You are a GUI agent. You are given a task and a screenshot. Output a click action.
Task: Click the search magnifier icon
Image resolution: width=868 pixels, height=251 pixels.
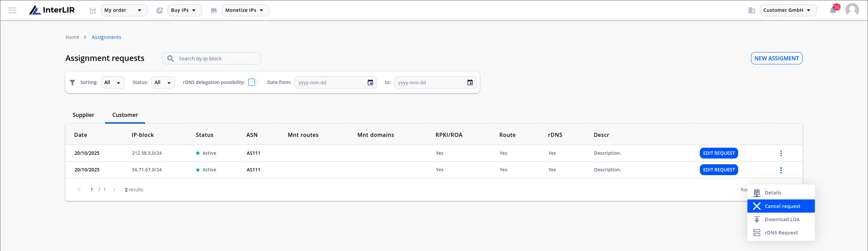[x=171, y=59]
